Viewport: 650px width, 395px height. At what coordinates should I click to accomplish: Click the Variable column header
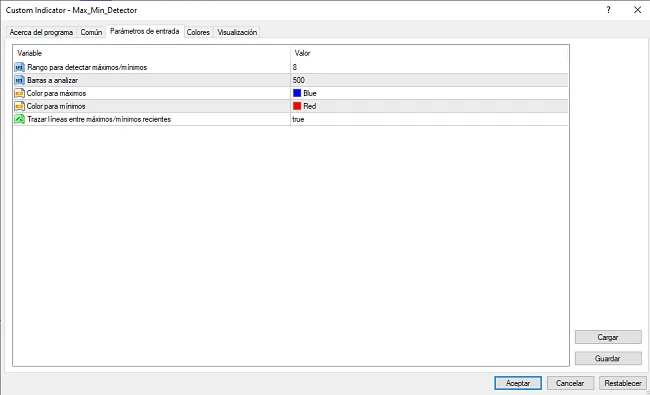tap(29, 53)
